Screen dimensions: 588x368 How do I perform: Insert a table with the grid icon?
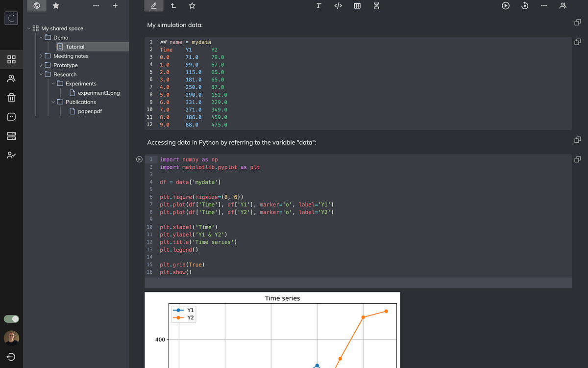point(357,6)
